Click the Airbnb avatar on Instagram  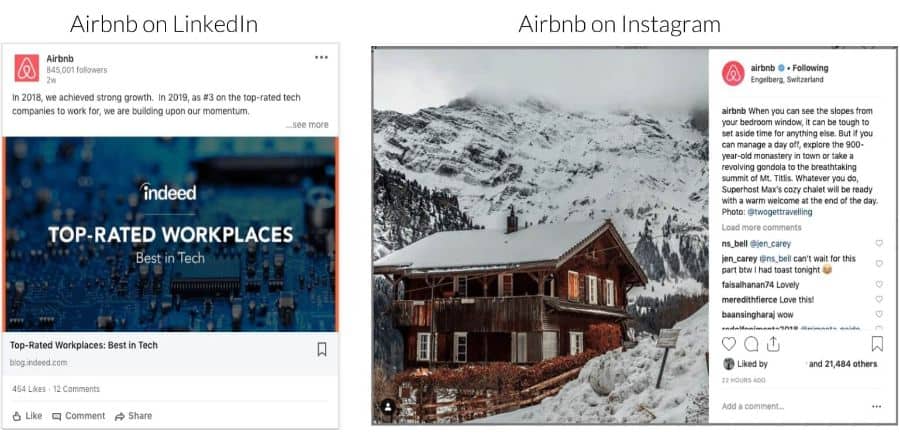tap(733, 73)
